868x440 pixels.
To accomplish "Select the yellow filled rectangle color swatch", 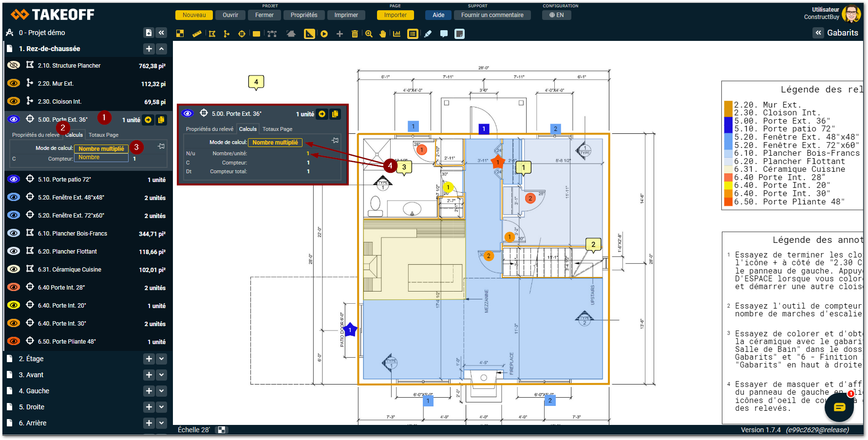I will 256,34.
